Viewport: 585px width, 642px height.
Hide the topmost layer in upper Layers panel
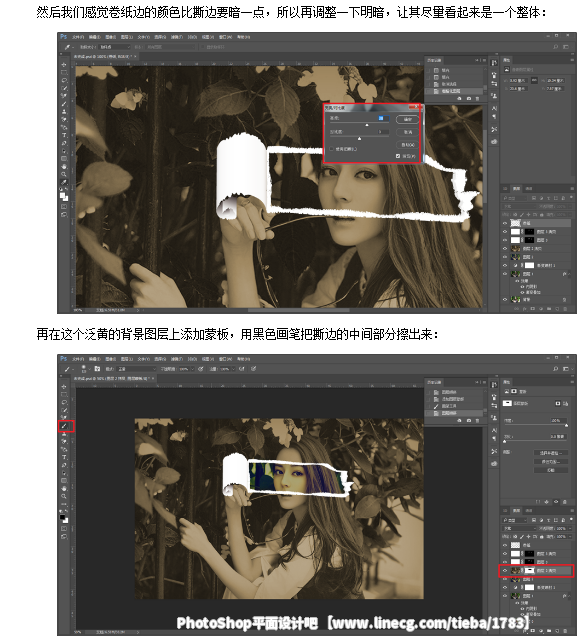pyautogui.click(x=505, y=223)
